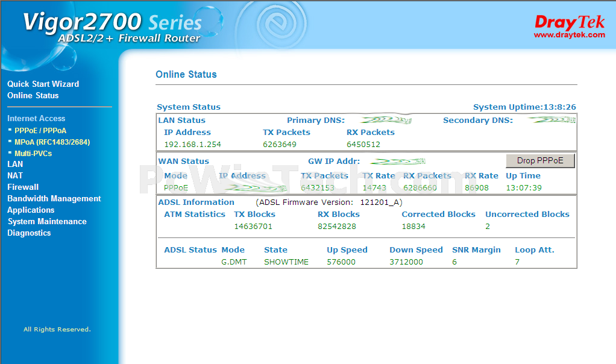The width and height of the screenshot is (616, 364).
Task: Select Down Speed value 3712000
Action: (x=406, y=262)
